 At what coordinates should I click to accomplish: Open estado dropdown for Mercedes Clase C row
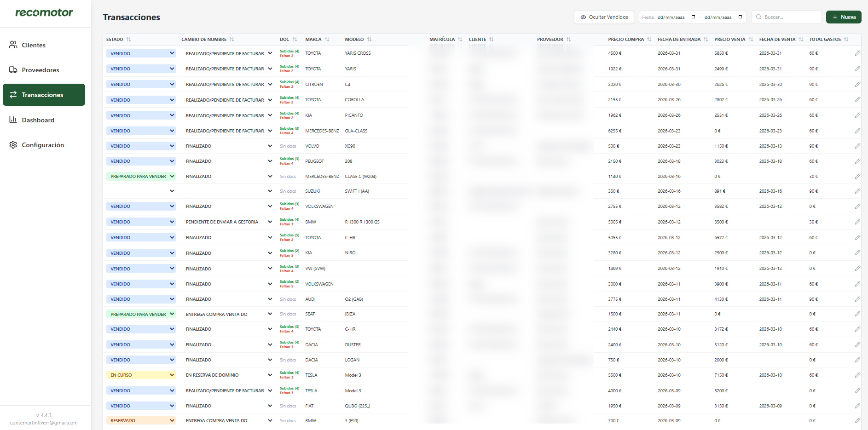141,176
